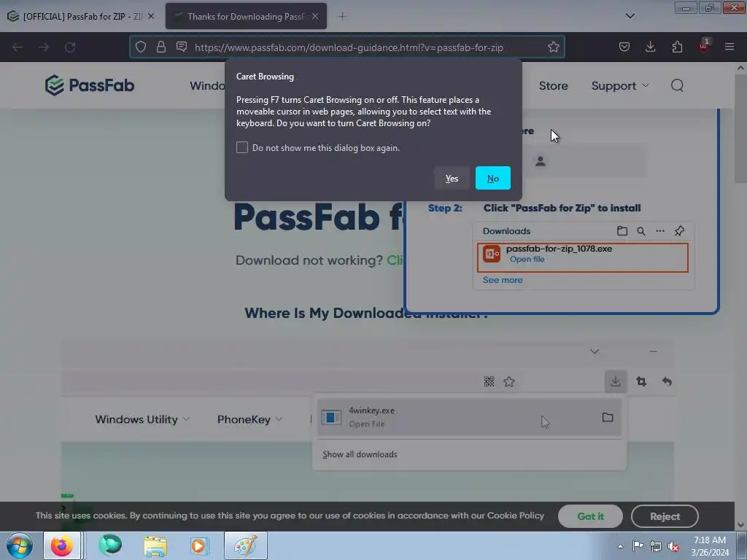
Task: Reject cookies
Action: coord(665,516)
